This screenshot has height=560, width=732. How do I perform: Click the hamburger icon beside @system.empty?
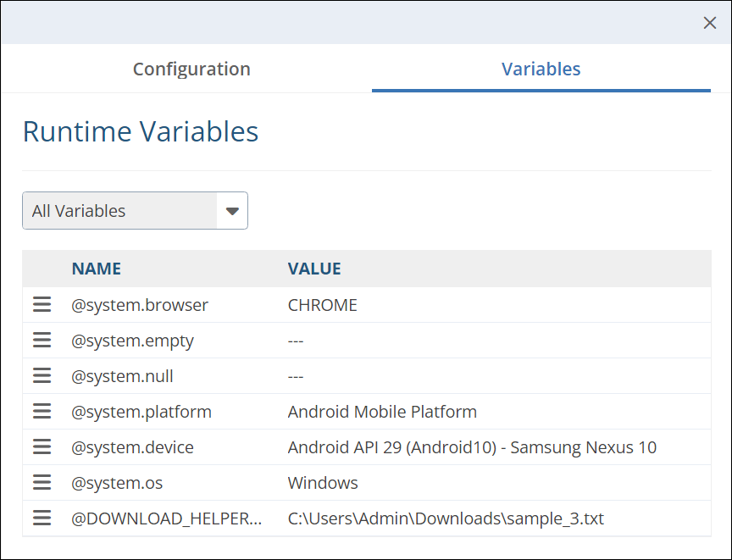(x=42, y=341)
